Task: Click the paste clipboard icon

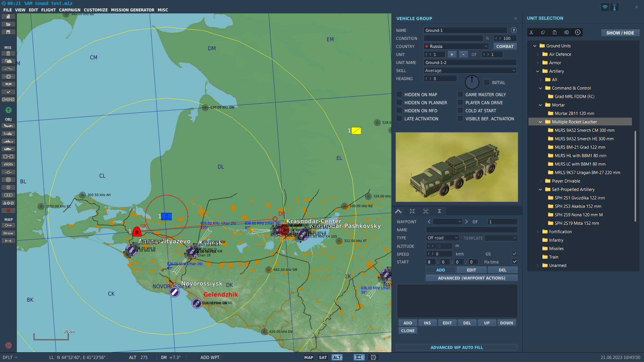Action: [555, 33]
